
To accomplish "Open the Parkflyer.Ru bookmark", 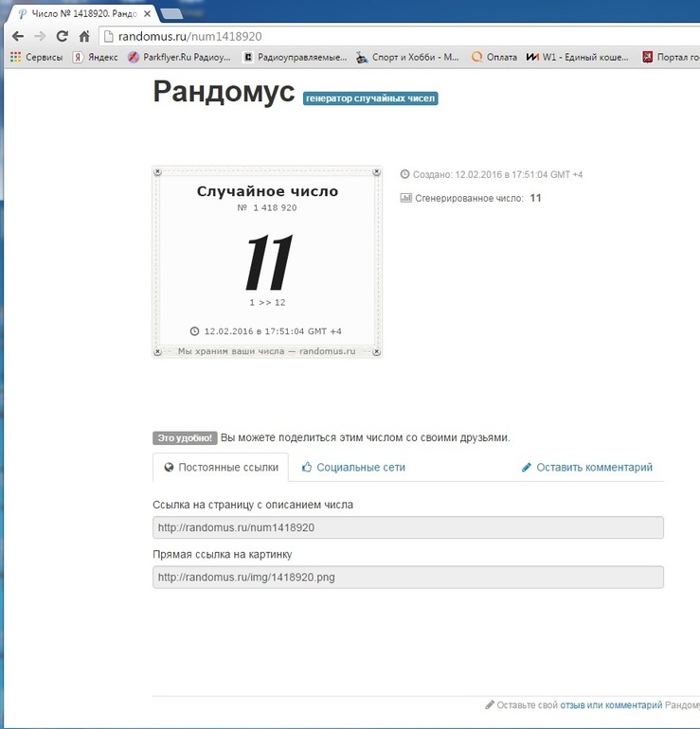I will click(x=180, y=57).
